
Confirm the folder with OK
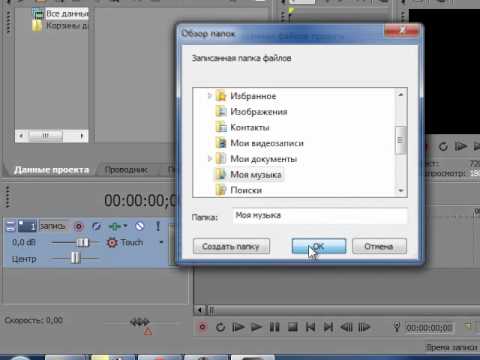pyautogui.click(x=319, y=246)
